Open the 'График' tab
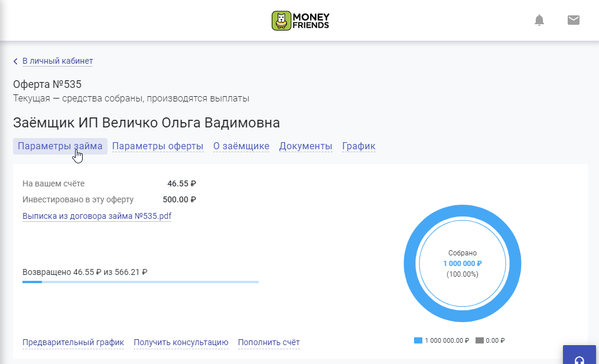Image resolution: width=599 pixels, height=364 pixels. click(359, 146)
